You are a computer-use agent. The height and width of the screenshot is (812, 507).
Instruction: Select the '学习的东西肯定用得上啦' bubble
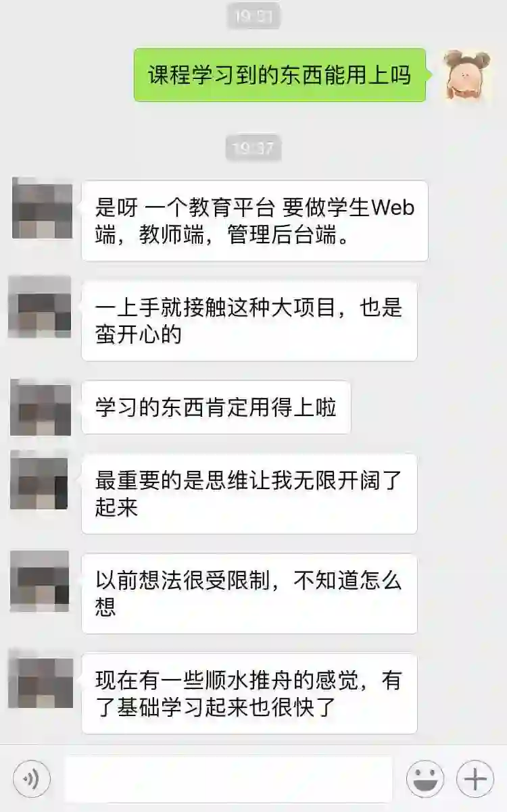pyautogui.click(x=216, y=407)
